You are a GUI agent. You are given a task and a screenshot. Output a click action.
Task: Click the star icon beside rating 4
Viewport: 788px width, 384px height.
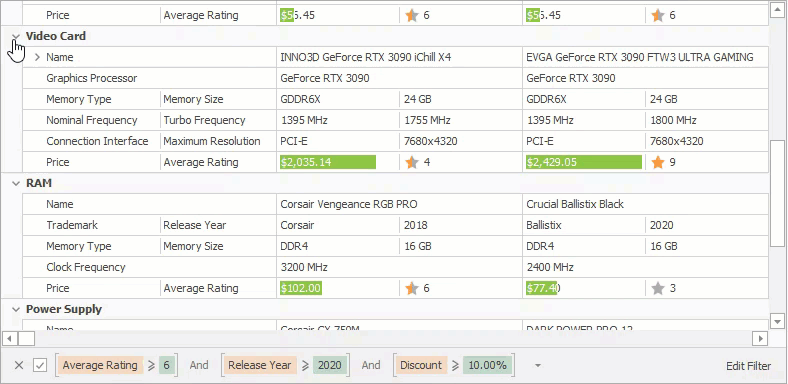click(412, 162)
